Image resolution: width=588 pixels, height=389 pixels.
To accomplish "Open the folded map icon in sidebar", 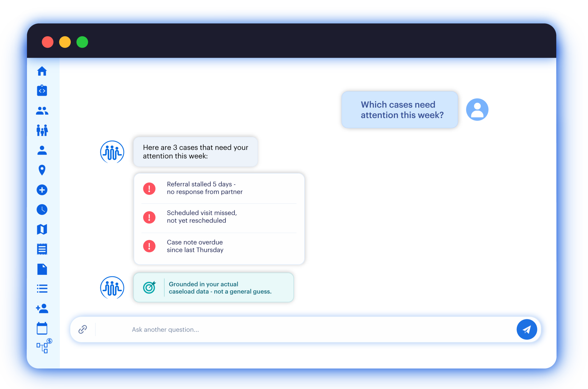I will point(42,230).
